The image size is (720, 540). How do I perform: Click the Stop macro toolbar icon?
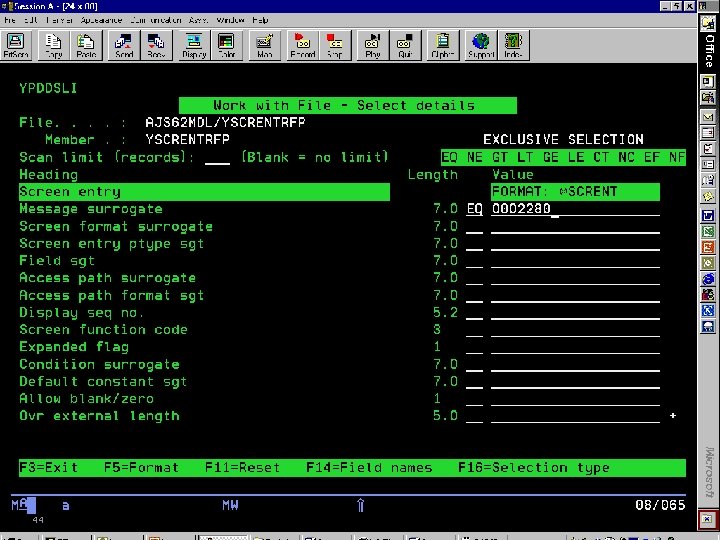(x=335, y=45)
